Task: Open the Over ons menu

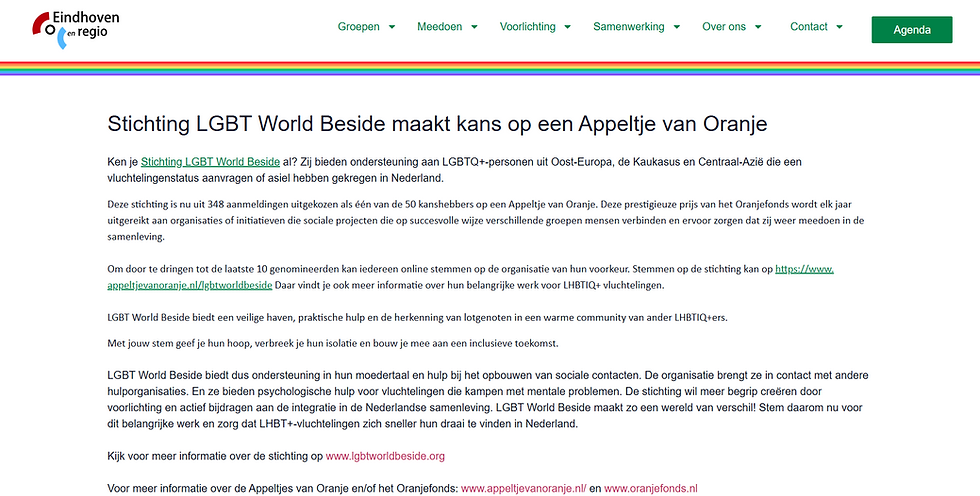Action: pos(724,27)
